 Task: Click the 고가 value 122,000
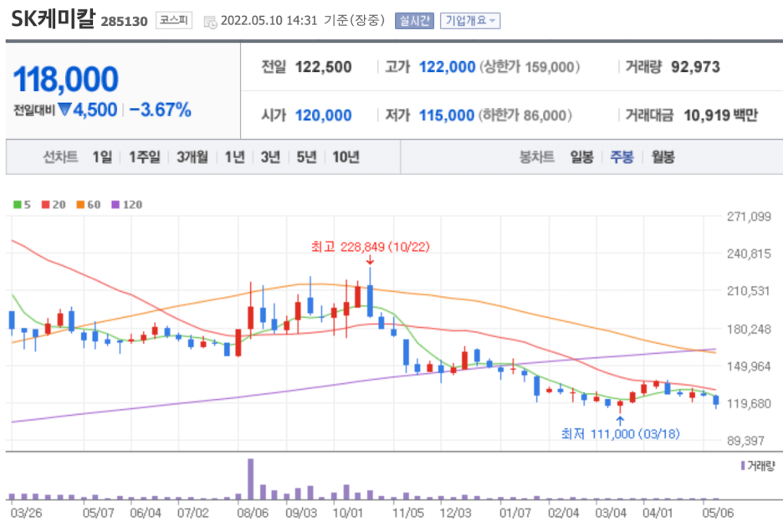447,67
